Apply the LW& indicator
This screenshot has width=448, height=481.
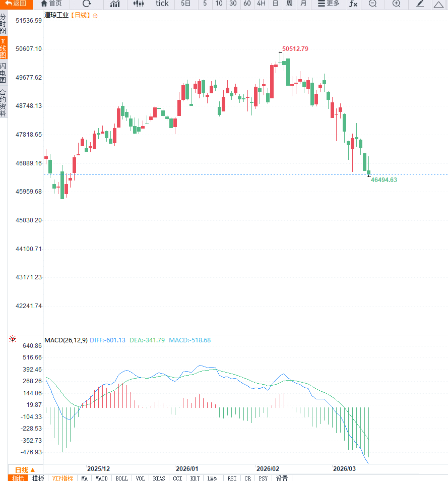212,478
